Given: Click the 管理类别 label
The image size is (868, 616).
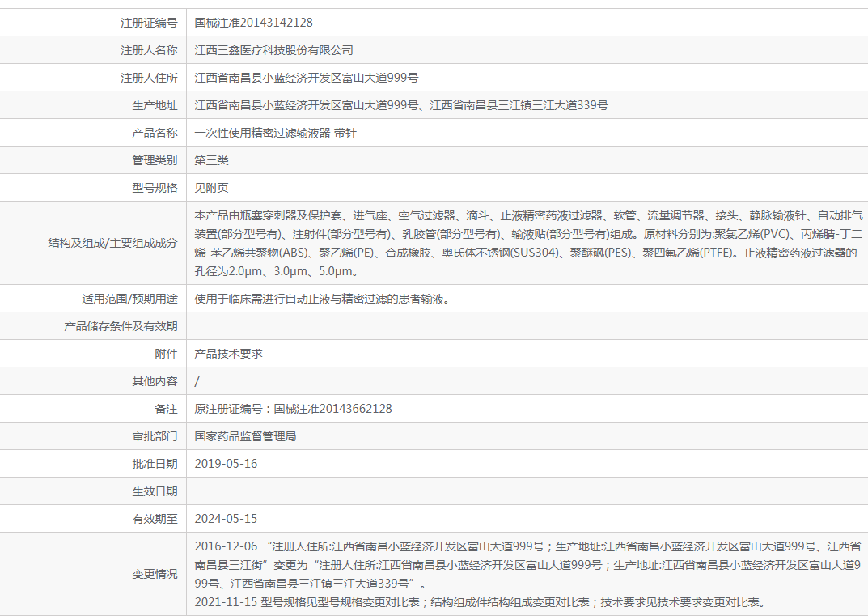Looking at the screenshot, I should (155, 160).
